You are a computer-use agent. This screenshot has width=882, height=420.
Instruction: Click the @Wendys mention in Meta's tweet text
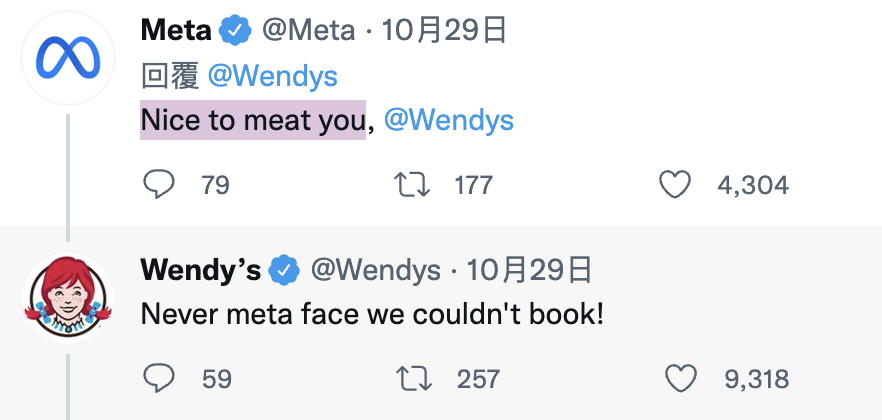tap(448, 120)
